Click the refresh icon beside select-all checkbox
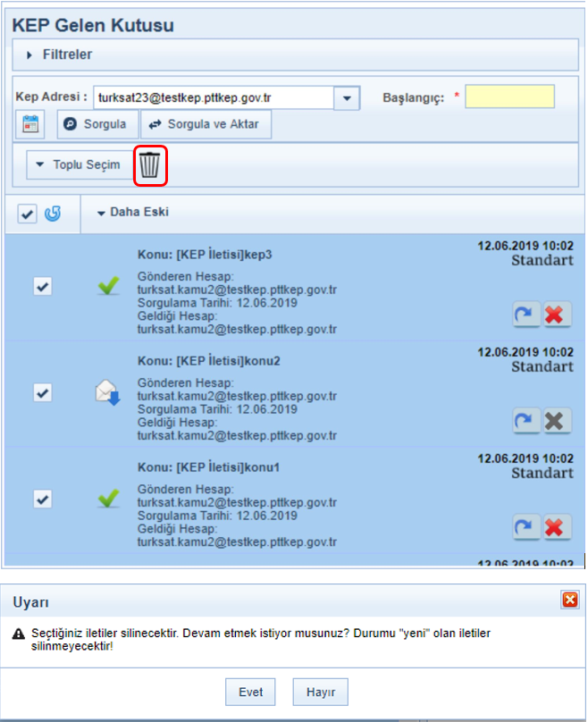588x722 pixels. (x=53, y=214)
